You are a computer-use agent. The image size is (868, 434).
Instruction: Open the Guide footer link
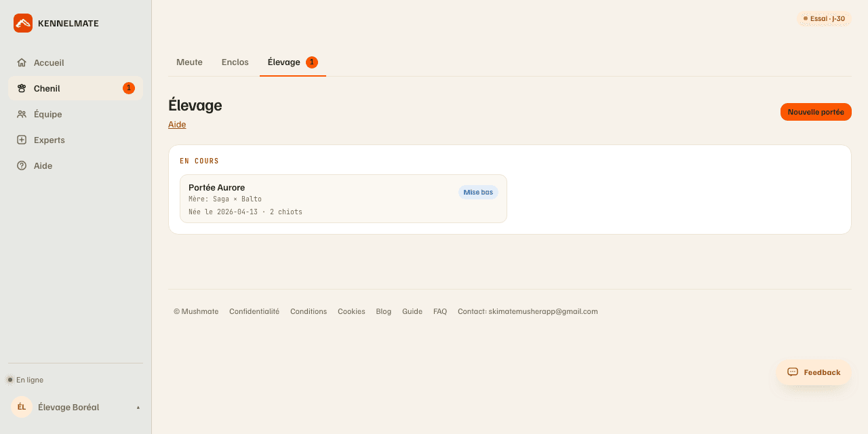tap(412, 311)
